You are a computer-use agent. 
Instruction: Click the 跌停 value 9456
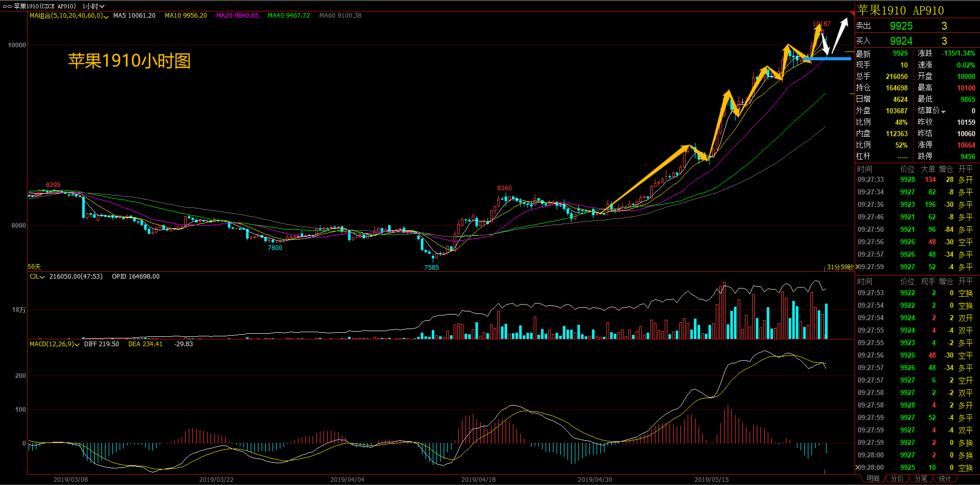click(968, 156)
